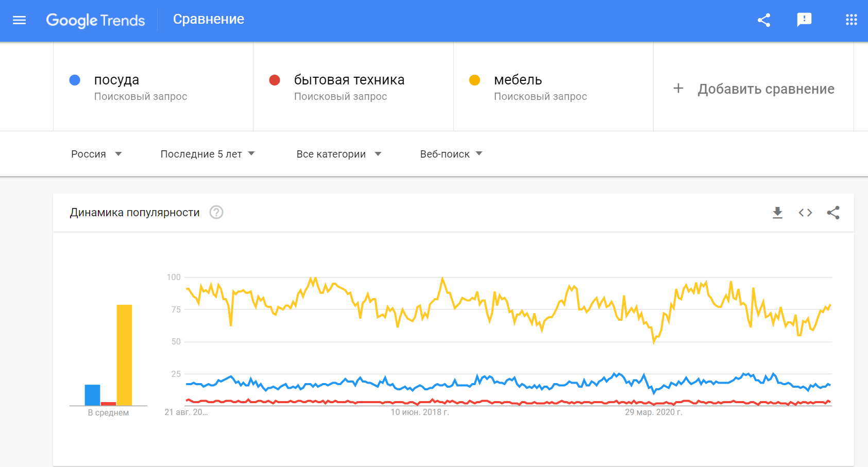Download the chart data as CSV
Image resolution: width=868 pixels, height=467 pixels.
(x=778, y=213)
